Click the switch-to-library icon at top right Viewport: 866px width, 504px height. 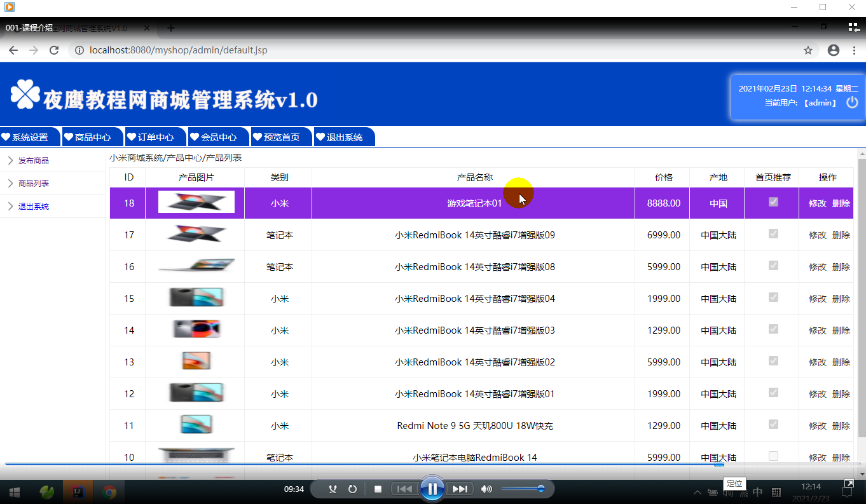[853, 27]
